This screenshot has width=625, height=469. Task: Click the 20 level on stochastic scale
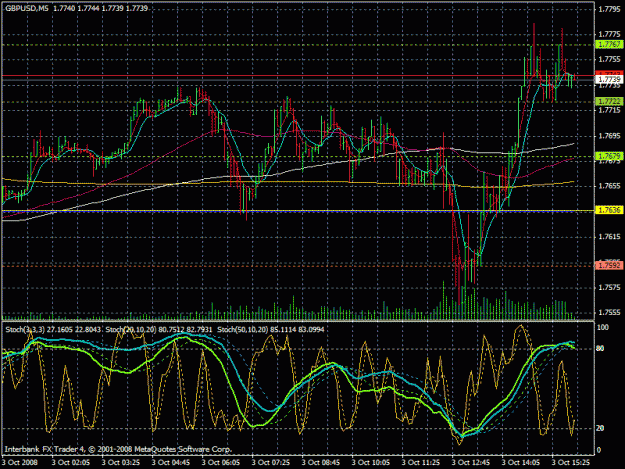click(x=600, y=428)
